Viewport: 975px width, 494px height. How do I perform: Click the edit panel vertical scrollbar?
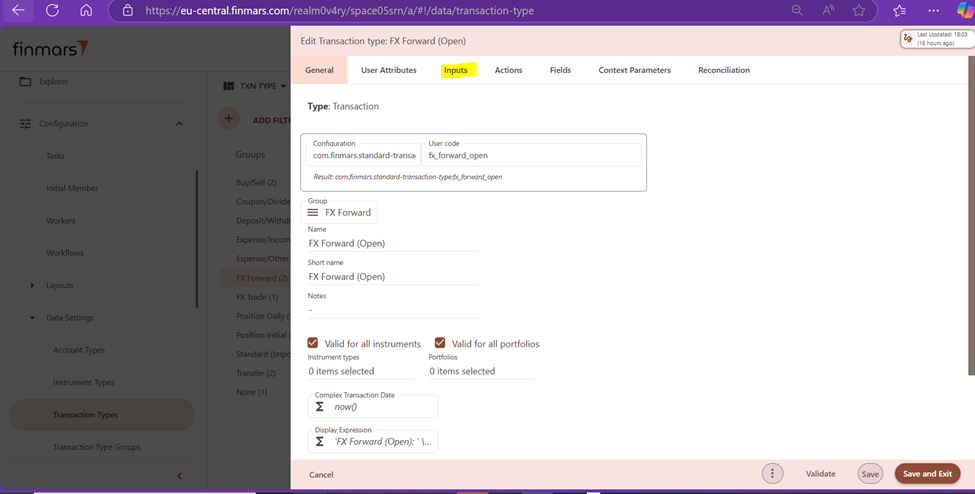pos(972,215)
